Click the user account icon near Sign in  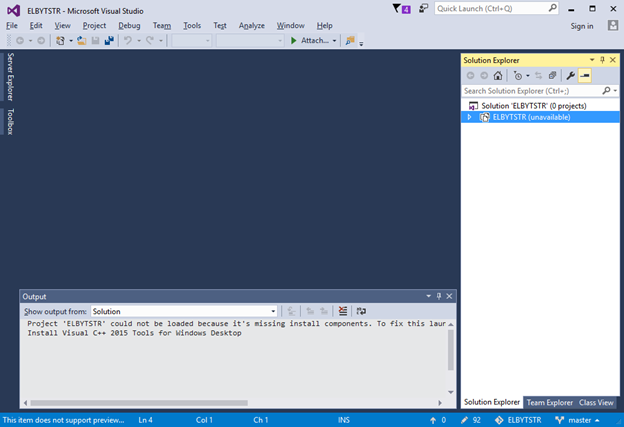pyautogui.click(x=613, y=25)
